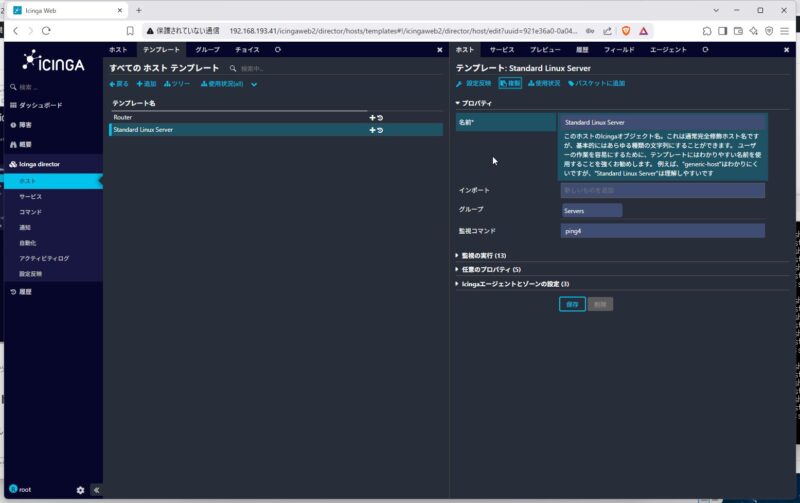Click the browser bookmark icon
Screen dimensions: 800x503
[x=130, y=31]
